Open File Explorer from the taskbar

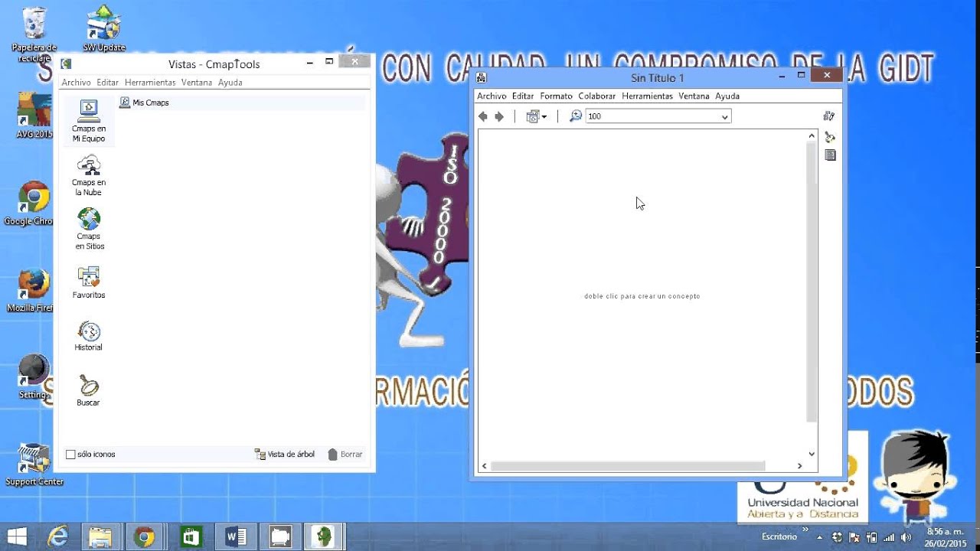click(x=100, y=536)
